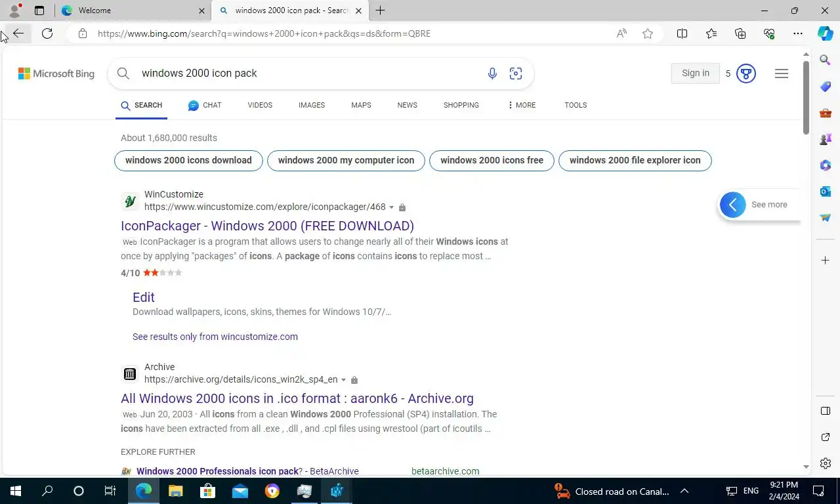Switch to the Welcome tab

[133, 10]
